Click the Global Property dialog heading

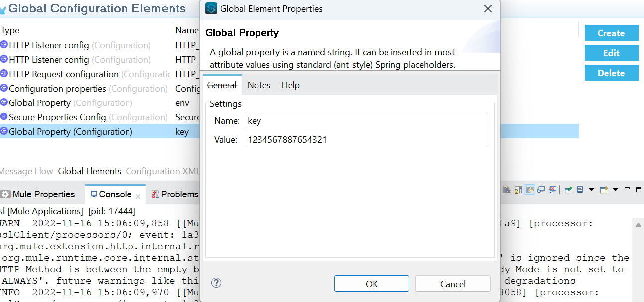click(242, 33)
